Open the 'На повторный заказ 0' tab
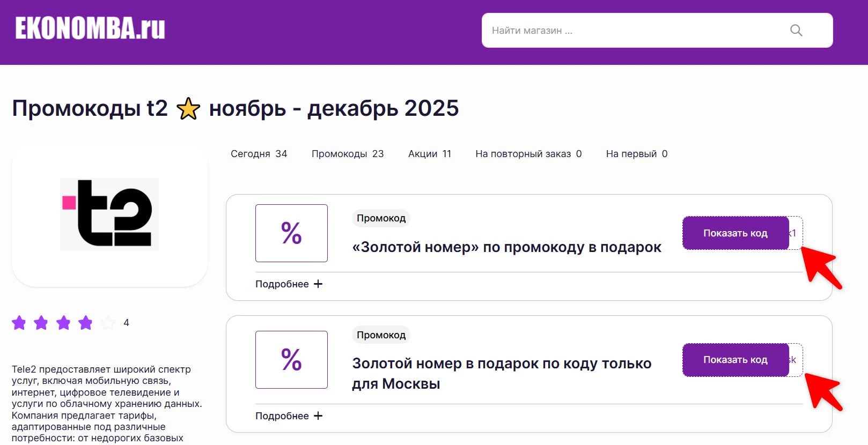Viewport: 868px width, 445px height. tap(528, 154)
